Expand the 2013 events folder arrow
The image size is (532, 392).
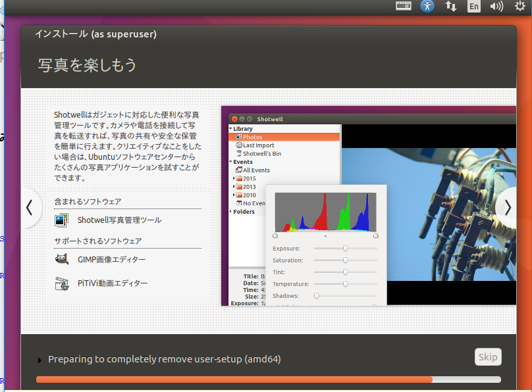tap(234, 186)
